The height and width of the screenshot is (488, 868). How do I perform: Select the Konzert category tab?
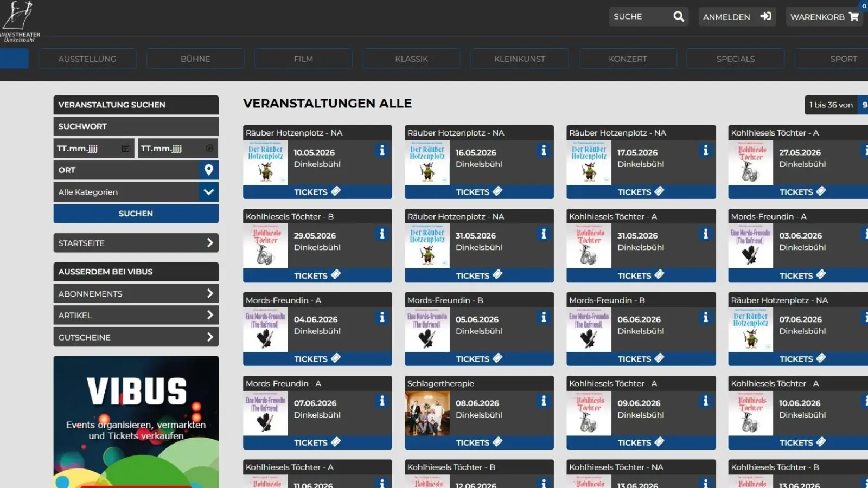628,59
